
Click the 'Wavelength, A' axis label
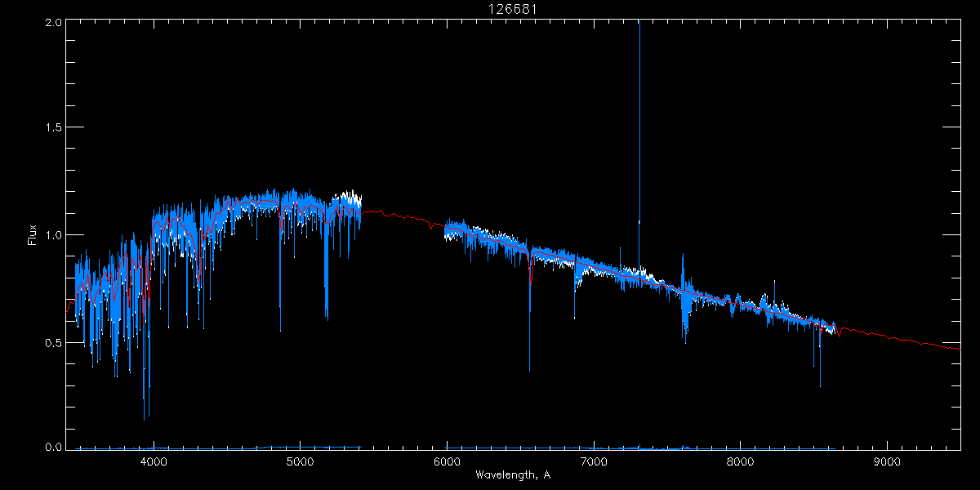click(512, 474)
